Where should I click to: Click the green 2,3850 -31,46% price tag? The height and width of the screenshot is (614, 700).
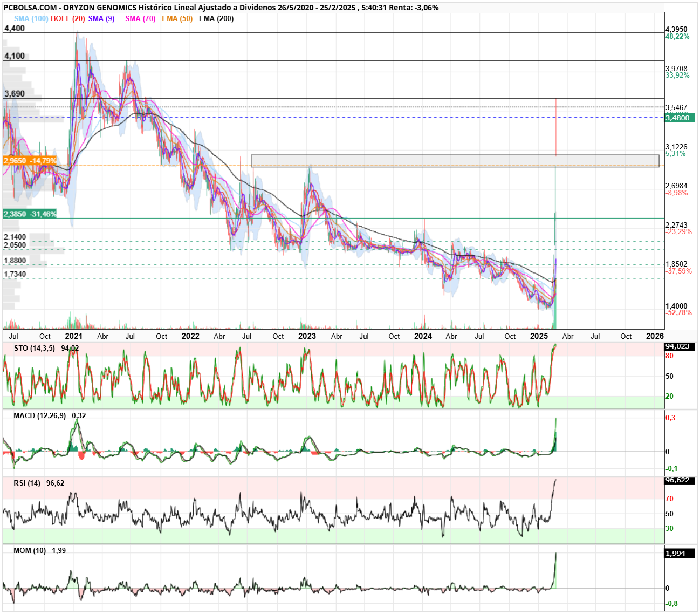pyautogui.click(x=30, y=214)
